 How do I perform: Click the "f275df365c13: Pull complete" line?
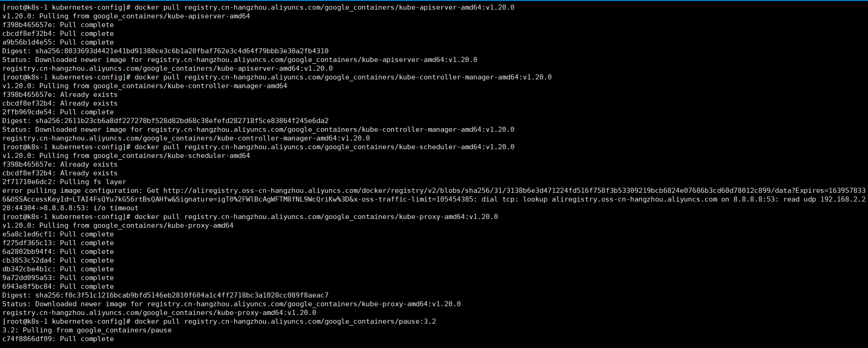pos(58,243)
